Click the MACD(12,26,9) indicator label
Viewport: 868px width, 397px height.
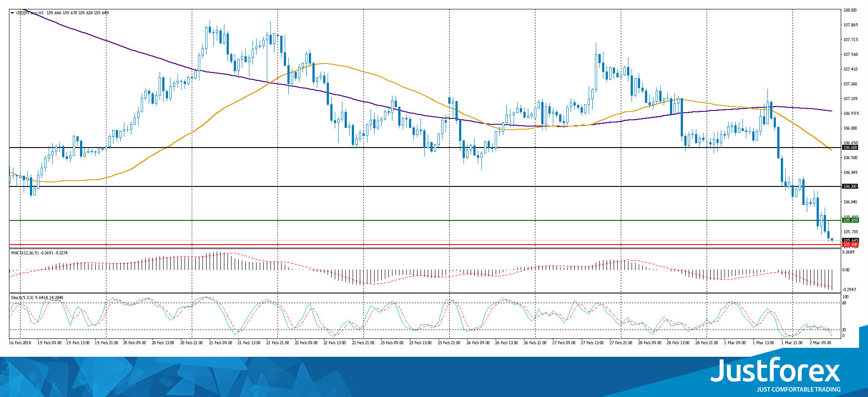(25, 253)
